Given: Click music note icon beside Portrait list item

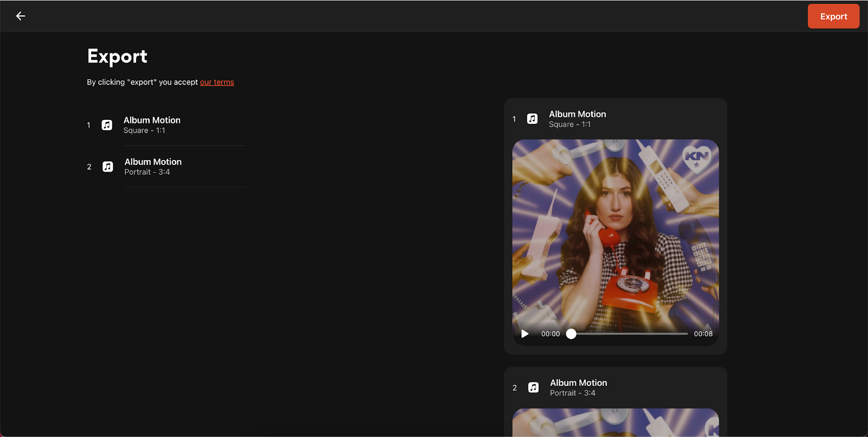Looking at the screenshot, I should click(108, 167).
